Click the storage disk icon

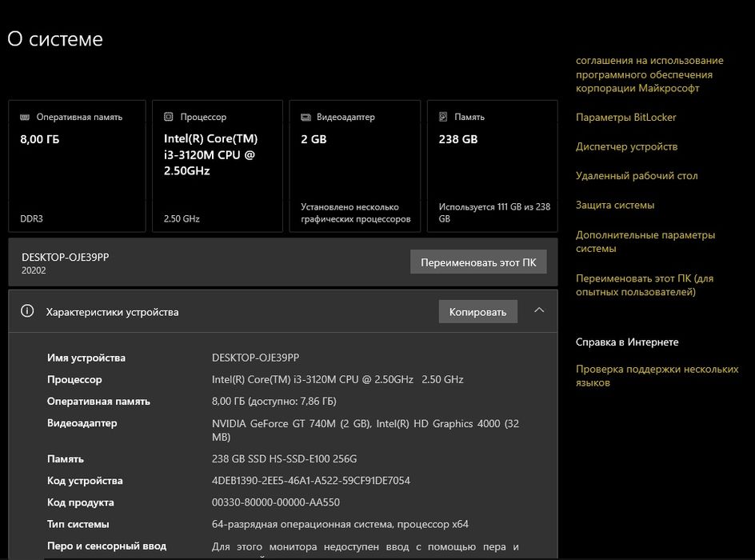pyautogui.click(x=443, y=117)
